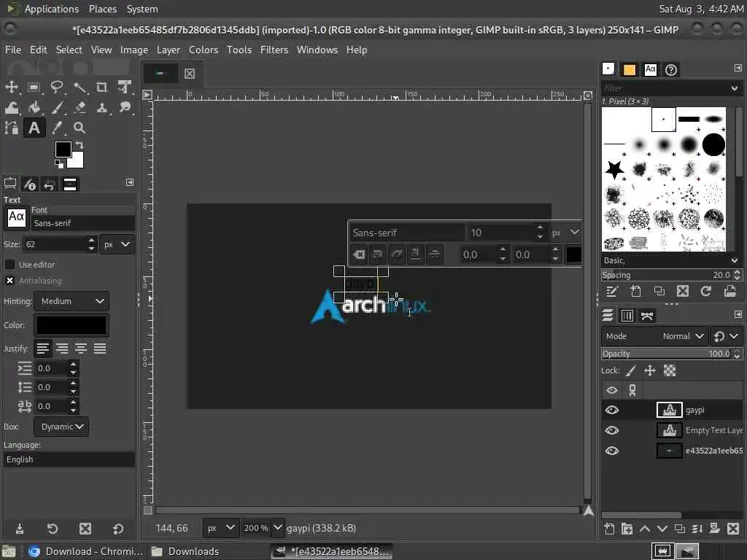Viewport: 747px width, 560px height.
Task: Save tool preset at Tool Options bottom
Action: [20, 529]
